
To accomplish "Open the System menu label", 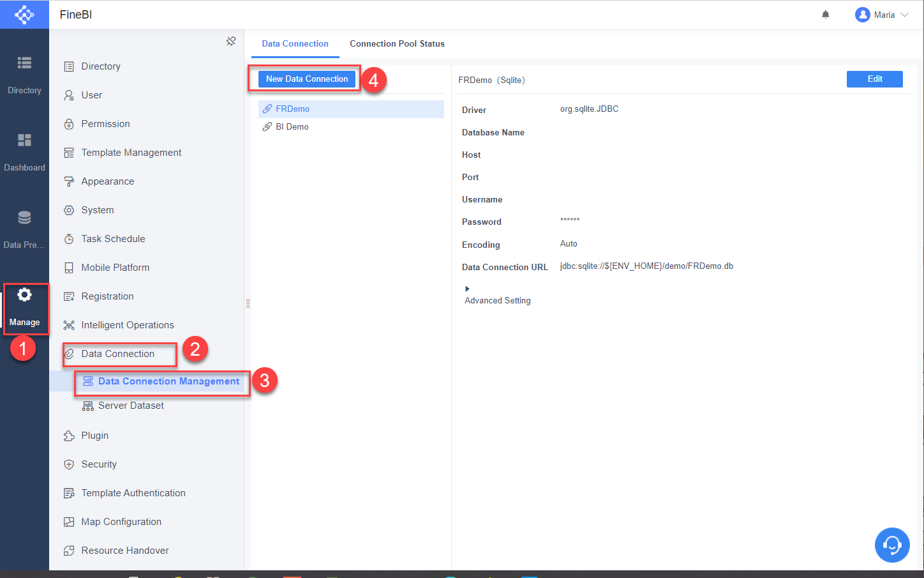I will pos(98,210).
